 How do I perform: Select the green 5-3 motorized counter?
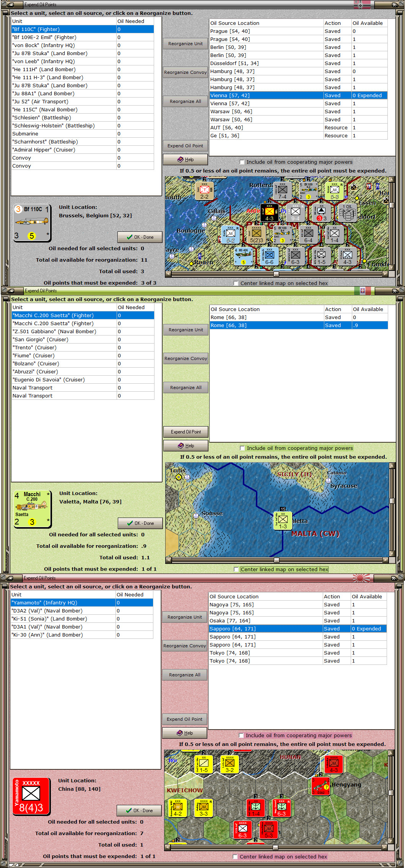(x=334, y=191)
